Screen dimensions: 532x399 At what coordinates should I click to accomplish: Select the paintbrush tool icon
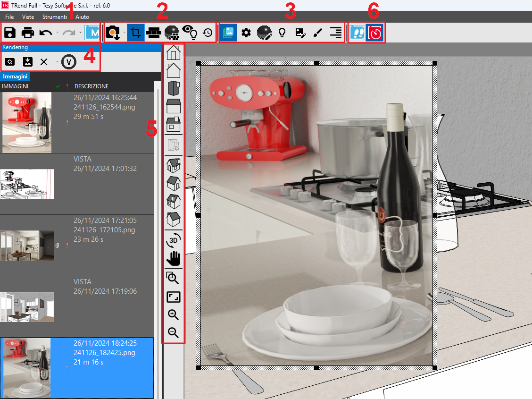[318, 33]
